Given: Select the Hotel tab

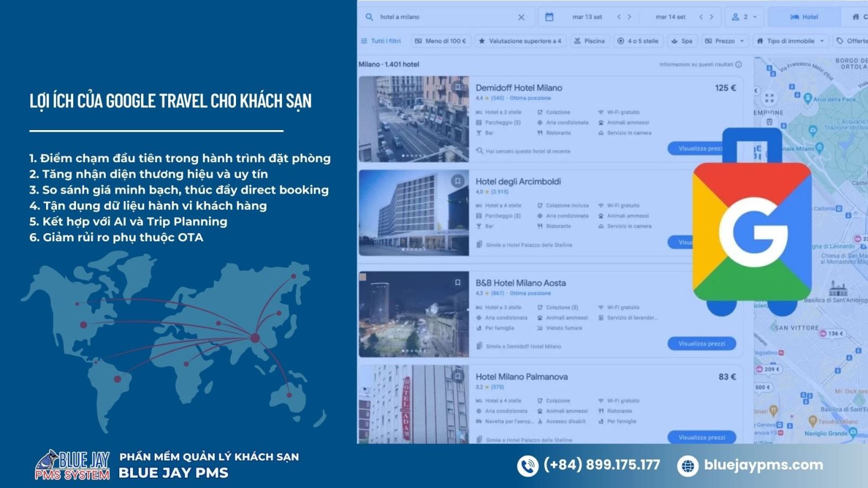Looking at the screenshot, I should tap(804, 17).
